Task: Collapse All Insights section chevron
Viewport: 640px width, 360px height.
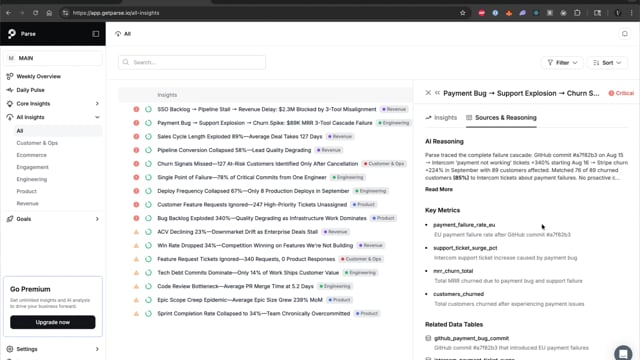Action: (x=97, y=117)
